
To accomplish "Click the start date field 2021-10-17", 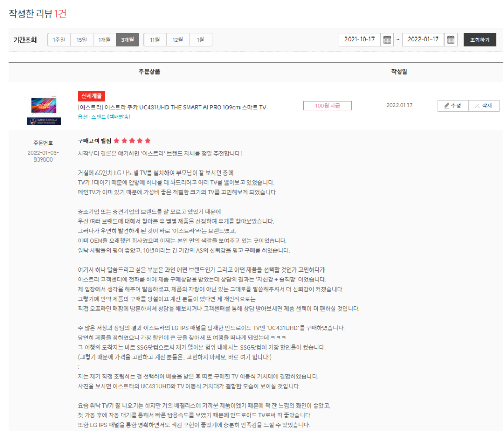I will pyautogui.click(x=359, y=40).
